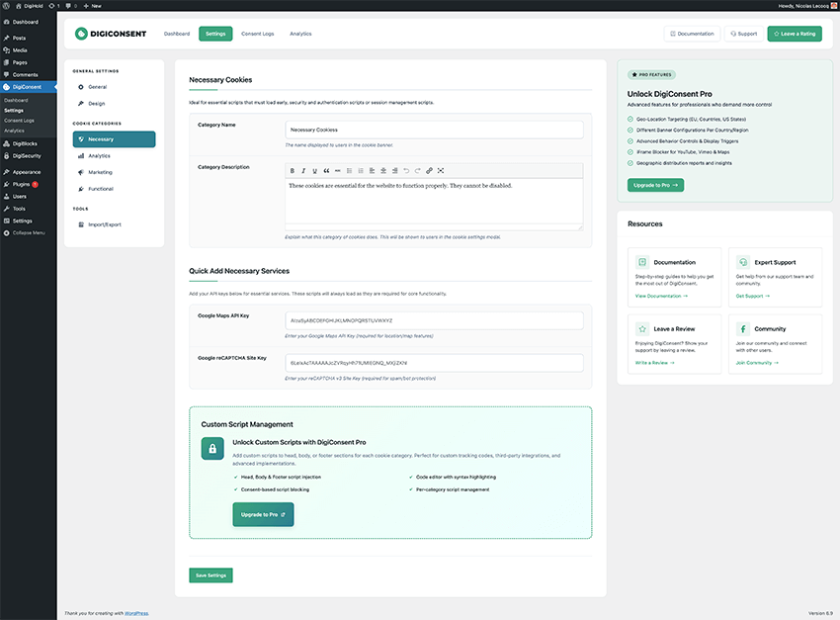Open the Plugins menu in WordPress sidebar
This screenshot has height=620, width=840.
click(22, 184)
